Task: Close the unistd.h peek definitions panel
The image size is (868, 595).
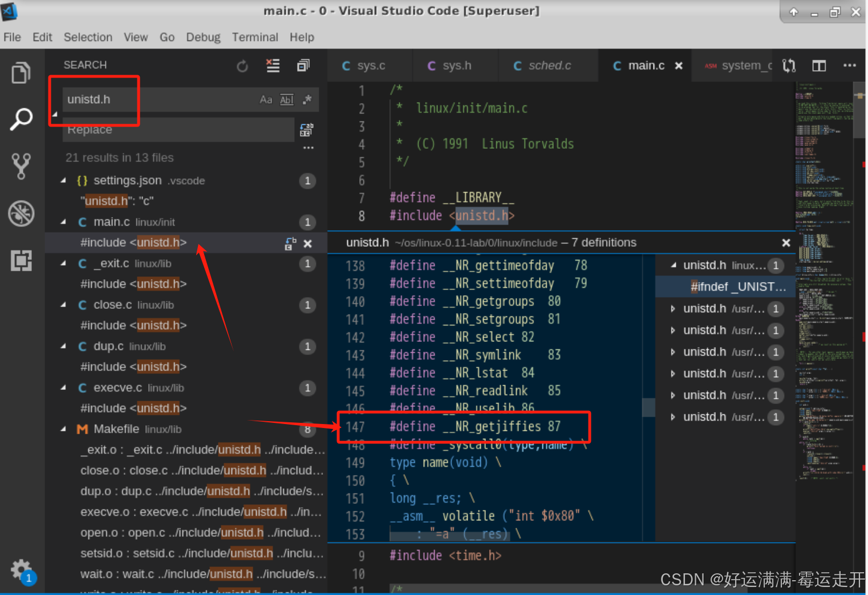Action: tap(786, 243)
